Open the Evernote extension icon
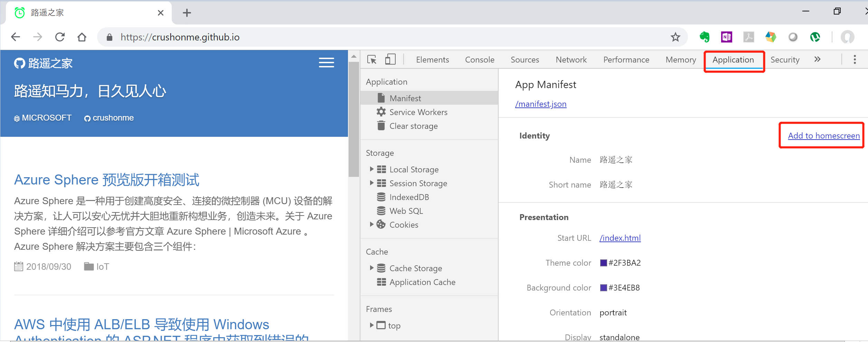Image resolution: width=868 pixels, height=342 pixels. point(705,37)
